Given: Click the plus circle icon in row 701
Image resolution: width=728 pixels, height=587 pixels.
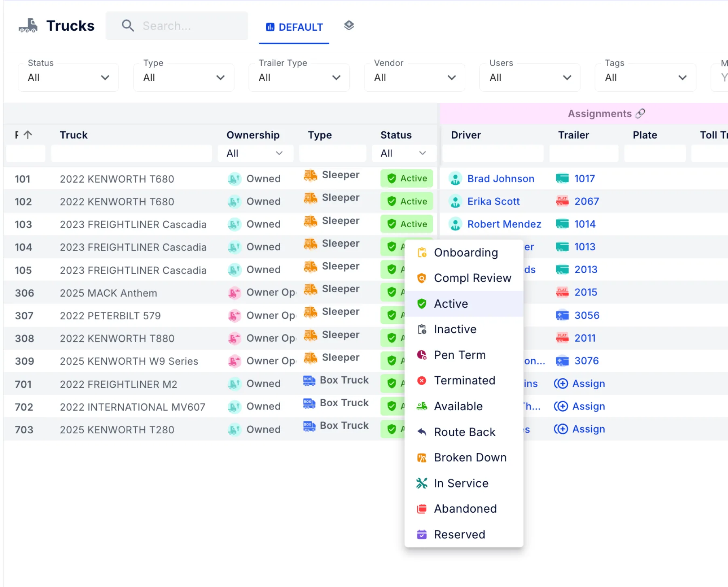Looking at the screenshot, I should (561, 383).
